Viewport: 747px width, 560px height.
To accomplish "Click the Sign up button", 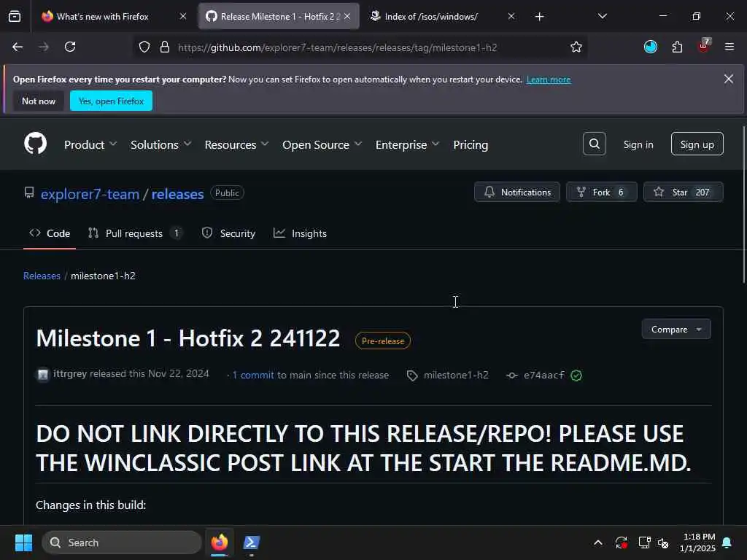I will pyautogui.click(x=697, y=144).
